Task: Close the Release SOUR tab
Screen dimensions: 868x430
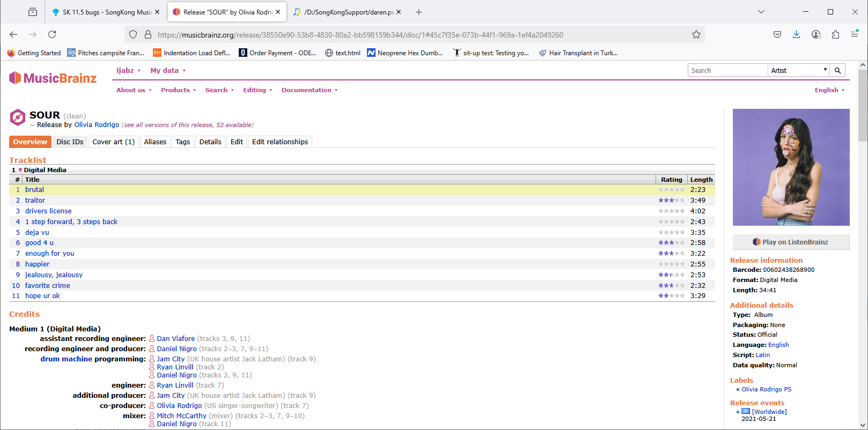Action: (278, 12)
